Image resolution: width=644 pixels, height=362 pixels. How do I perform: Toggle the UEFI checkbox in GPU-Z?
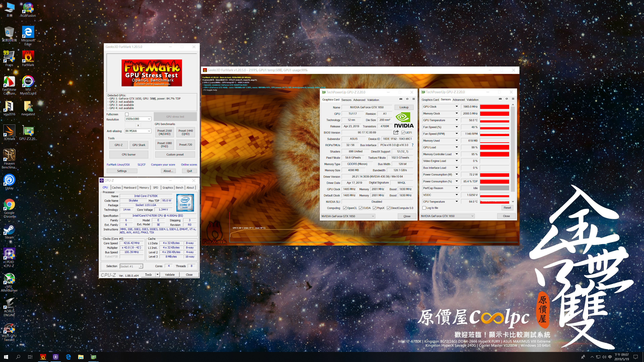click(403, 133)
